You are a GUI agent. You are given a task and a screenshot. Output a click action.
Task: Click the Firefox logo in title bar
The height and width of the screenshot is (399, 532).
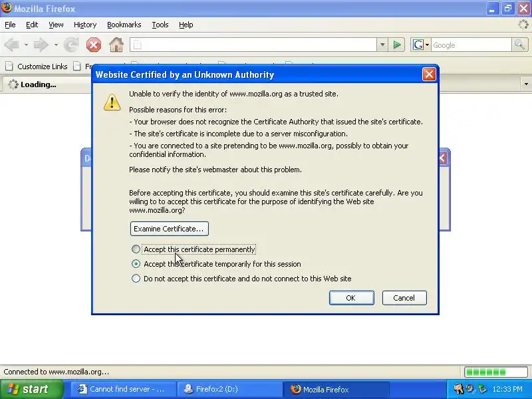pyautogui.click(x=7, y=8)
